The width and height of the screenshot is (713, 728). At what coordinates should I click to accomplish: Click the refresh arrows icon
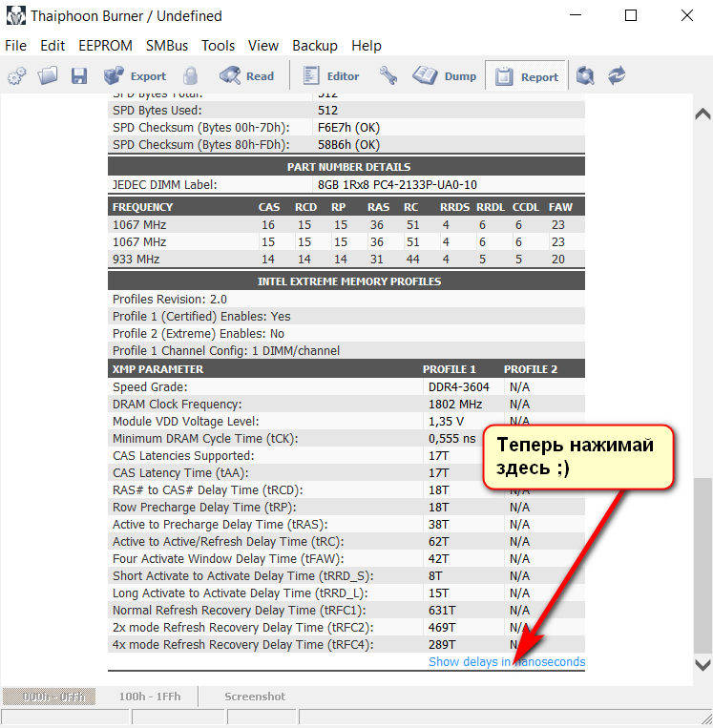[617, 75]
